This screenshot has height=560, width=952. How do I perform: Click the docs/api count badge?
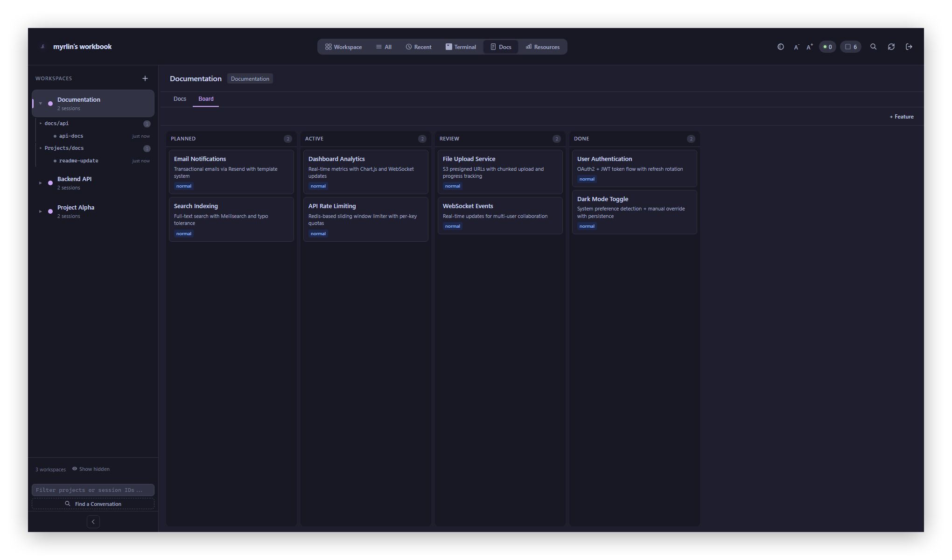point(147,124)
